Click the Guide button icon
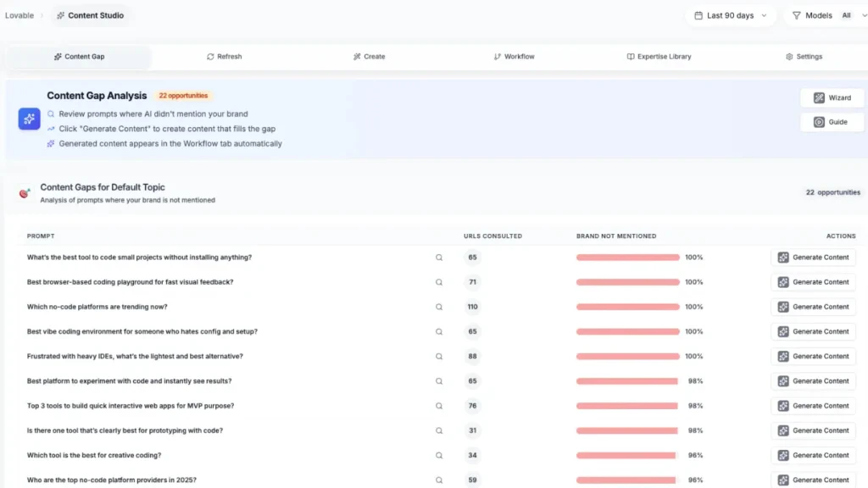 (x=819, y=122)
